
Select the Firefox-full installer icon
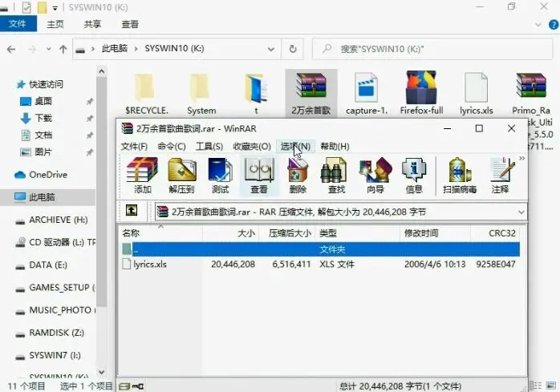(x=421, y=94)
